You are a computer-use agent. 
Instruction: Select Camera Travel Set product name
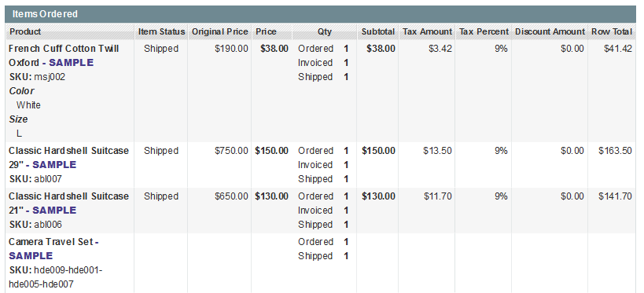pos(53,249)
